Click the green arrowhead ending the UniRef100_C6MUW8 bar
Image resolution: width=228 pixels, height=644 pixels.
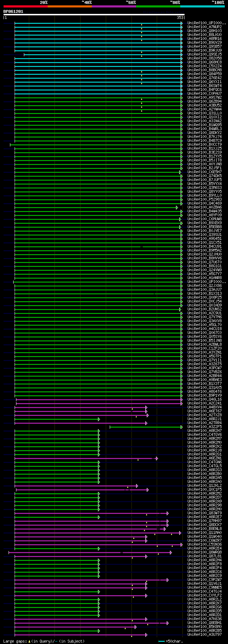point(180,219)
